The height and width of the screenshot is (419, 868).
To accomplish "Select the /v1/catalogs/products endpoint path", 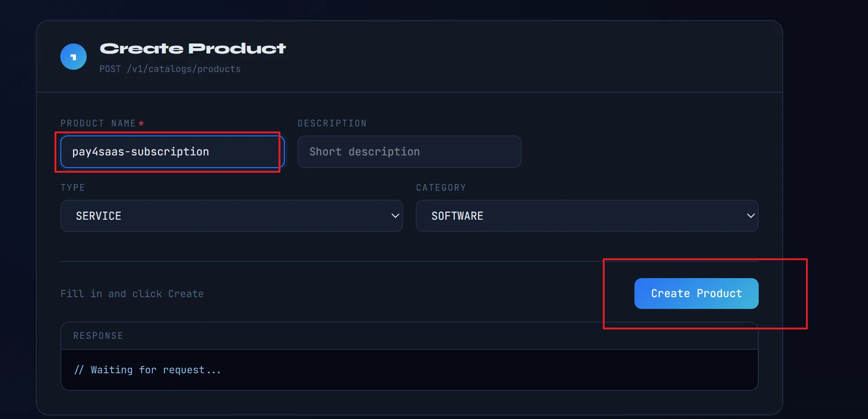I will (x=184, y=69).
